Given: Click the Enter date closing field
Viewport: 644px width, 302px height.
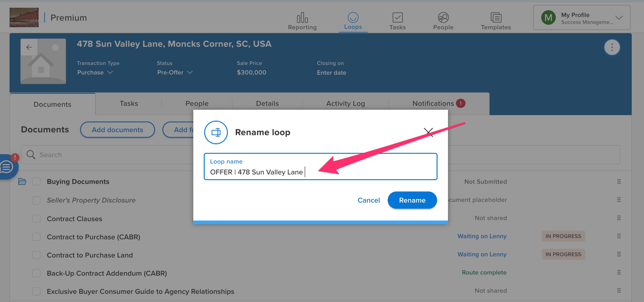Looking at the screenshot, I should [332, 73].
